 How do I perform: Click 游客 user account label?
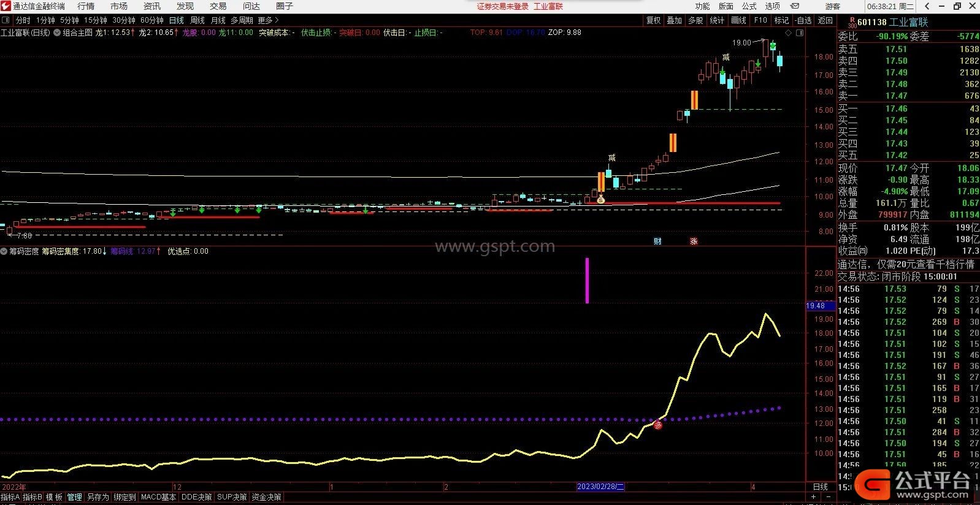833,6
